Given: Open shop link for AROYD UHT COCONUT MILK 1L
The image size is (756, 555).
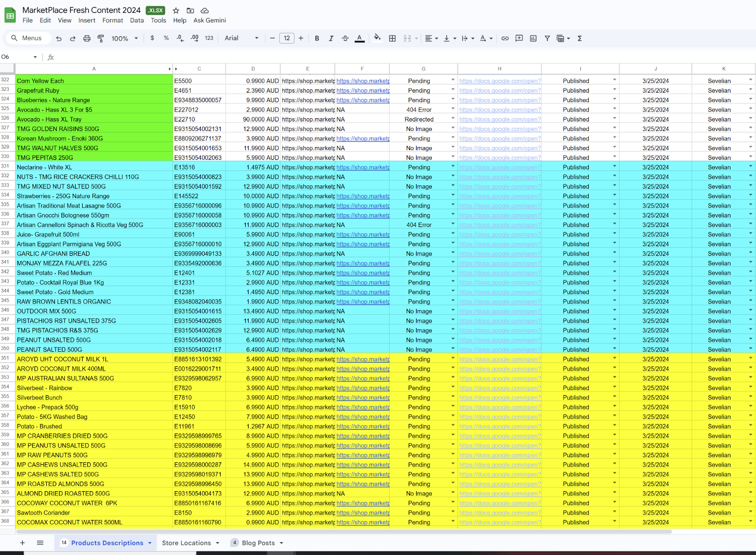Looking at the screenshot, I should point(363,359).
